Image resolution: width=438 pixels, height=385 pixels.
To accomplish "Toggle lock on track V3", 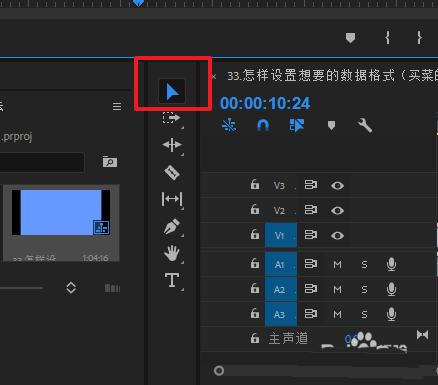I will pyautogui.click(x=255, y=184).
